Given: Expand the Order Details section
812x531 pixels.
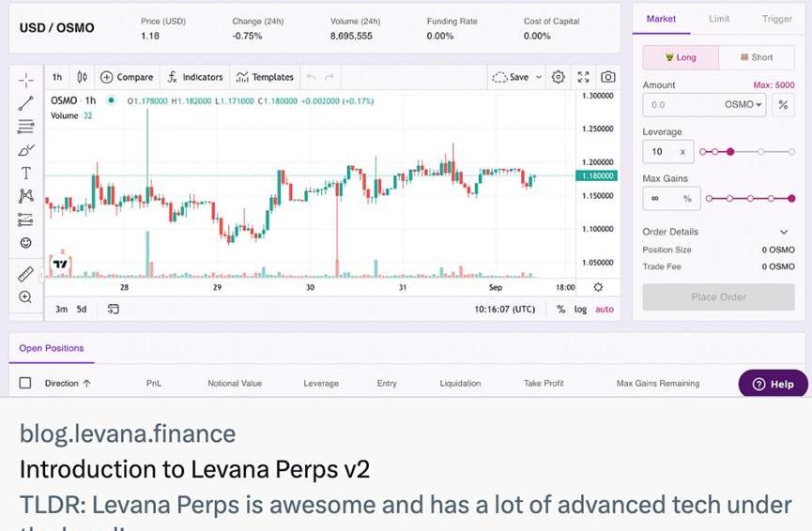Looking at the screenshot, I should (784, 232).
